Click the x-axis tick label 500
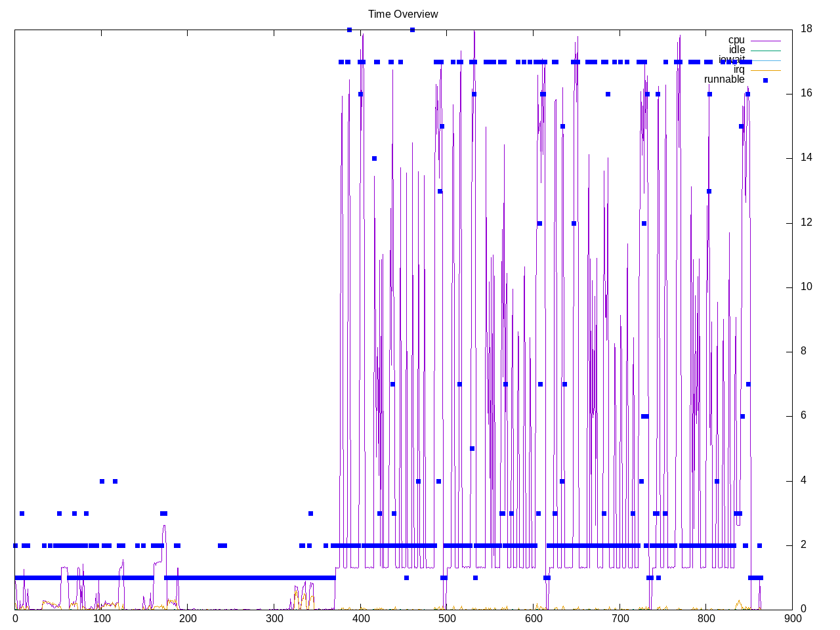 coord(447,618)
